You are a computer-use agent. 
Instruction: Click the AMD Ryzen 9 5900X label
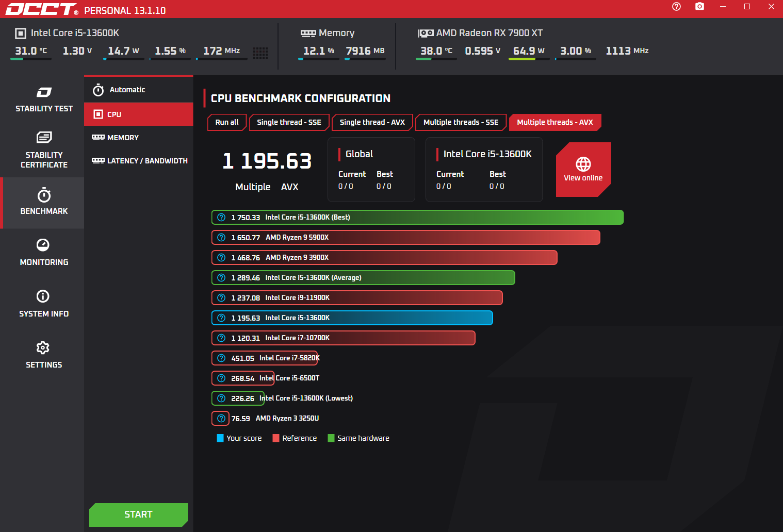pos(297,238)
